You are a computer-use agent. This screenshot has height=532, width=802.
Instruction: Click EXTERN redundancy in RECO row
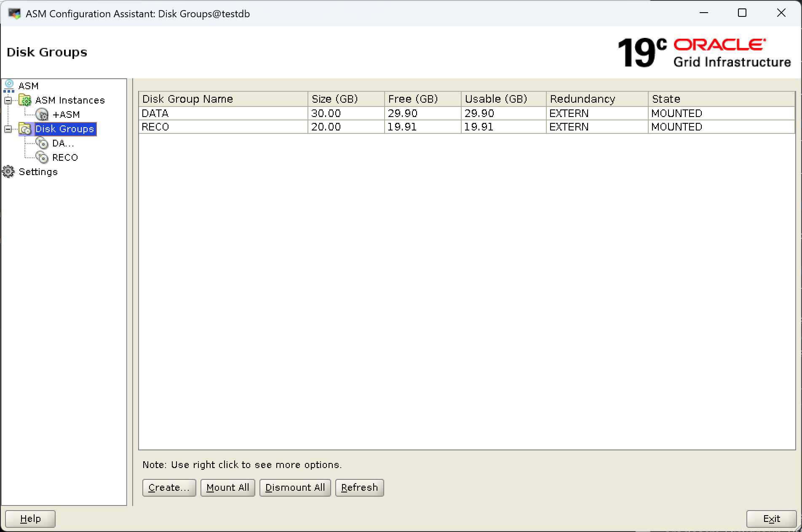tap(597, 127)
